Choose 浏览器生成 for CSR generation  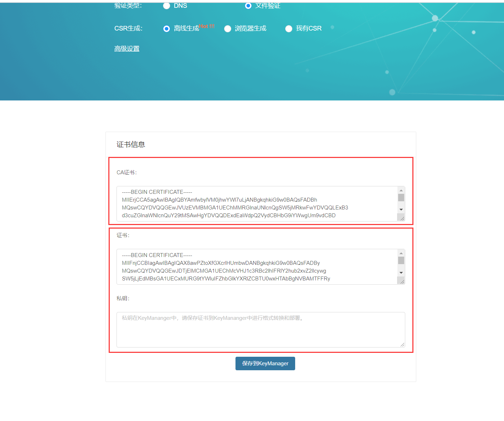click(228, 29)
